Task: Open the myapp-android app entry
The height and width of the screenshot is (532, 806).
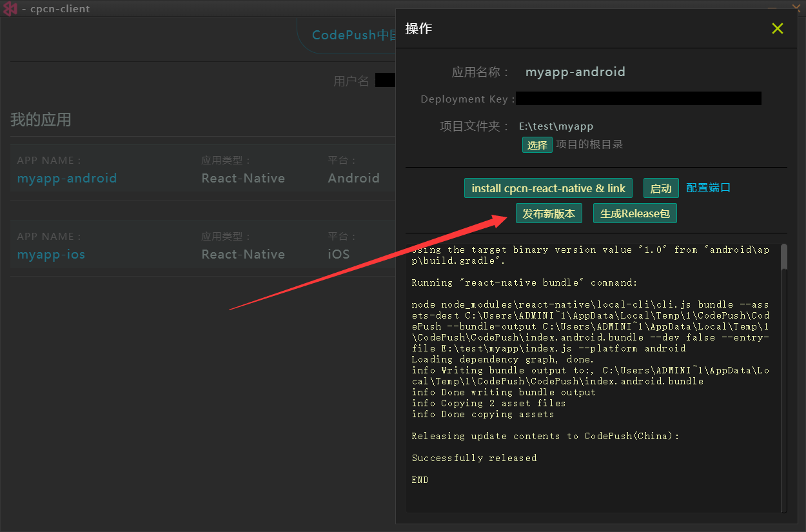Action: tap(67, 178)
